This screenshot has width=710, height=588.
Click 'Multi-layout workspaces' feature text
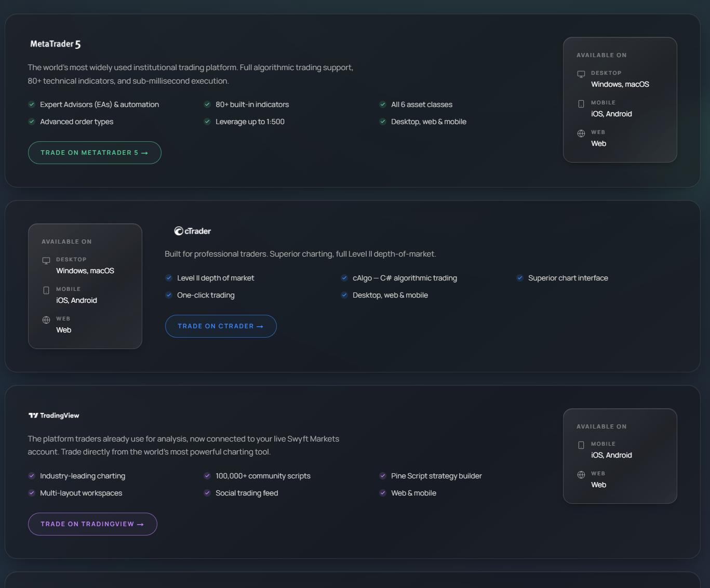81,493
